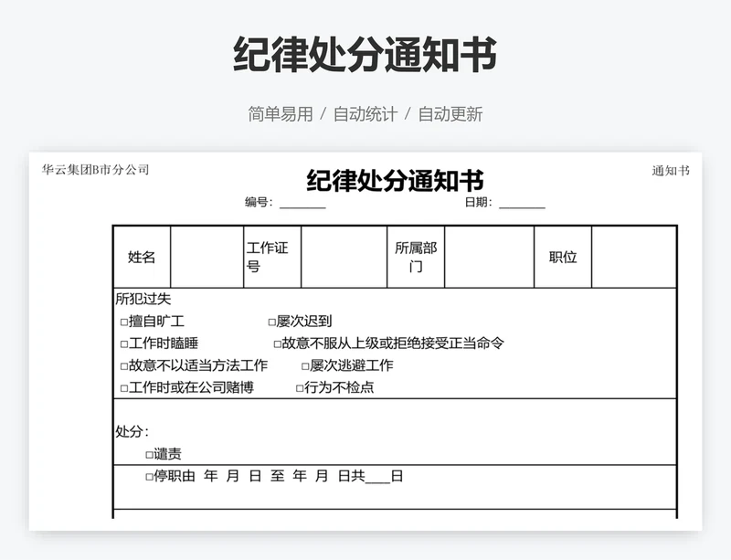Click the 华云集团B市分公司 header text
The image size is (731, 560).
pyautogui.click(x=96, y=169)
